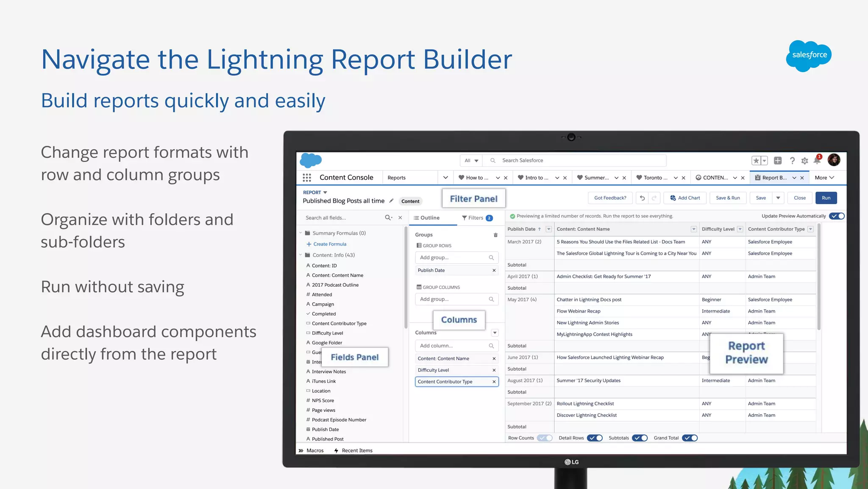
Task: Toggle Row Counts switch
Action: (x=545, y=438)
